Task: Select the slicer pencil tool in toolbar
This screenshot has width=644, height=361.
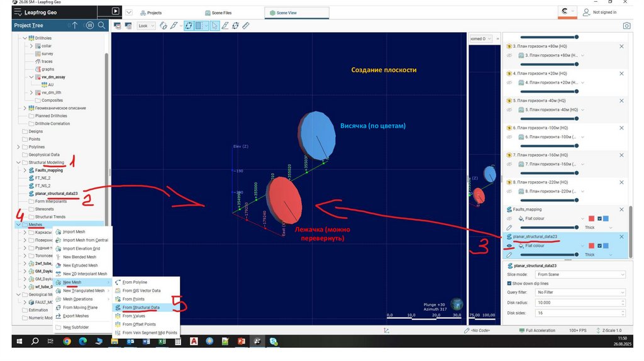Action: (174, 26)
